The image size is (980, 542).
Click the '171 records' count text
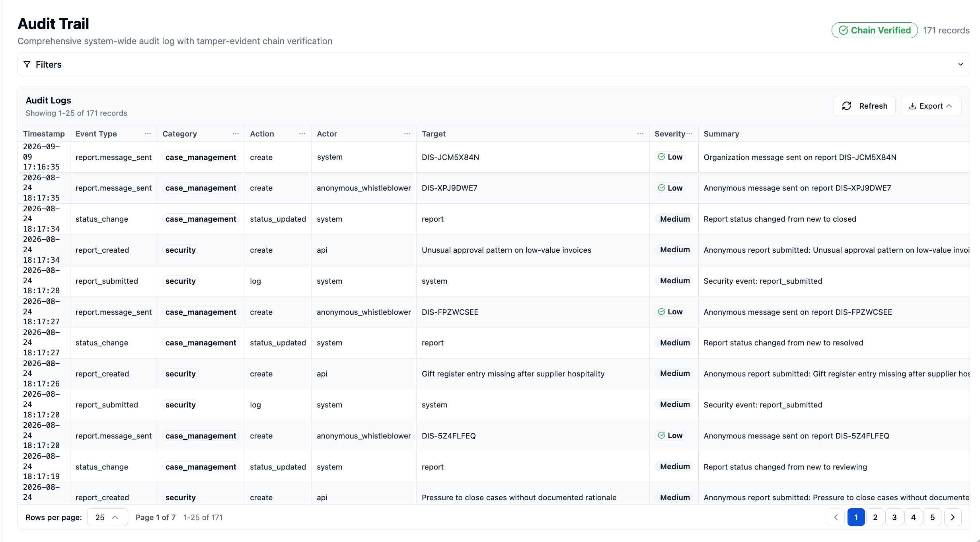point(946,30)
